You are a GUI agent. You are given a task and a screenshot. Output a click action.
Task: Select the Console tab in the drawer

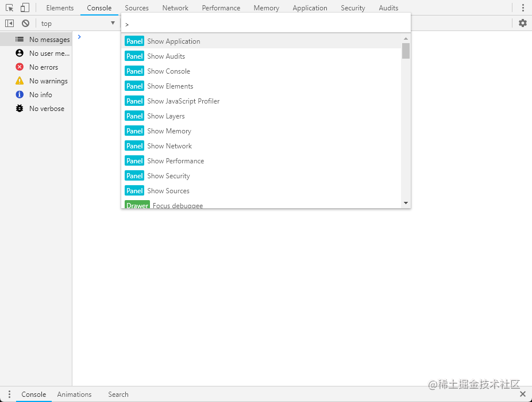33,394
